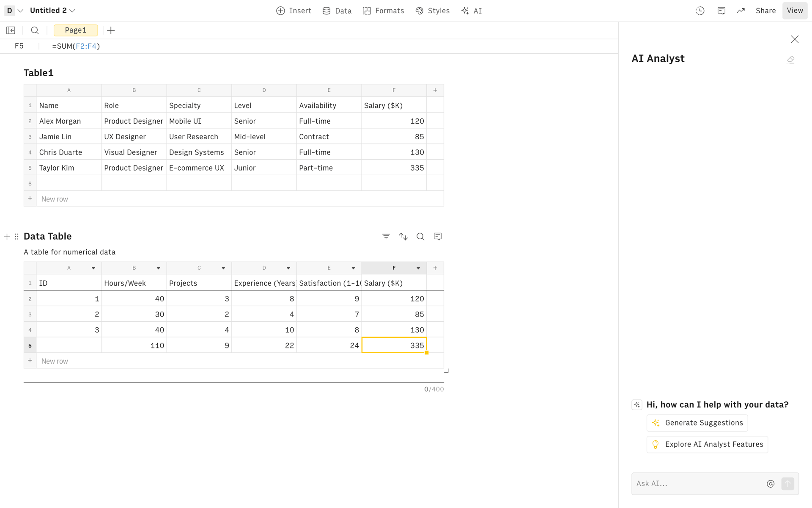Click the table resize corner handle
The height and width of the screenshot is (508, 812).
446,371
